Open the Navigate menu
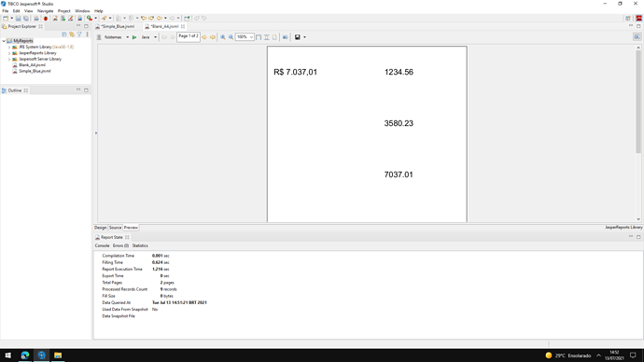The width and height of the screenshot is (644, 362). point(45,11)
